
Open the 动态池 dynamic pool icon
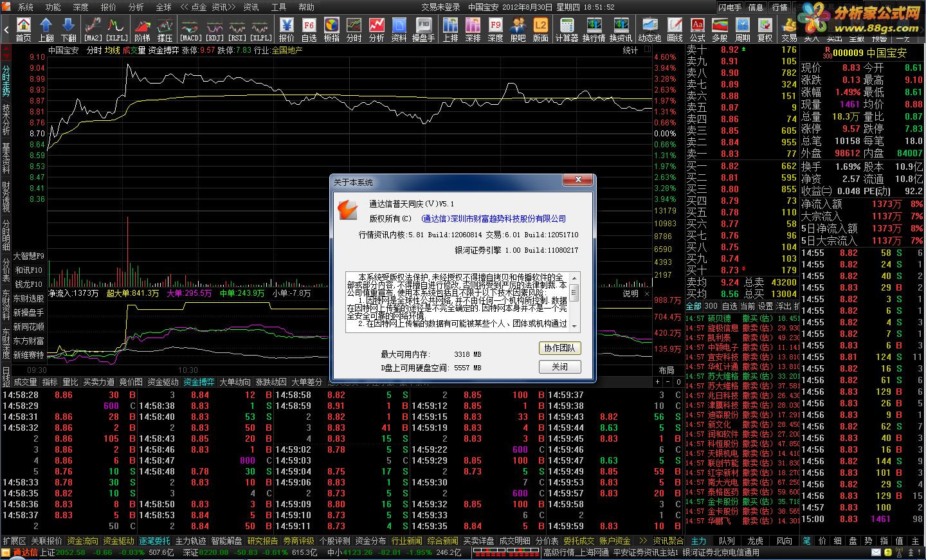pos(649,30)
